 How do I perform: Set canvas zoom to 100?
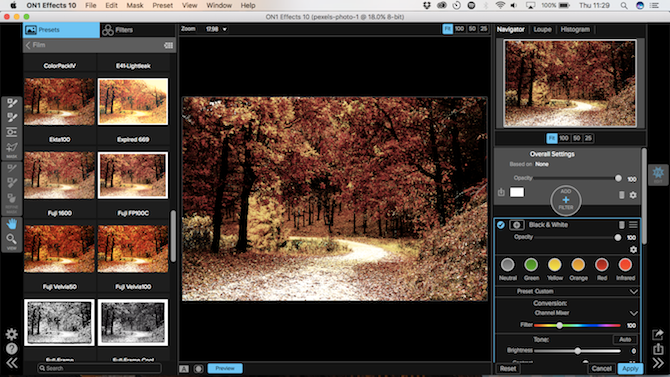pyautogui.click(x=459, y=29)
